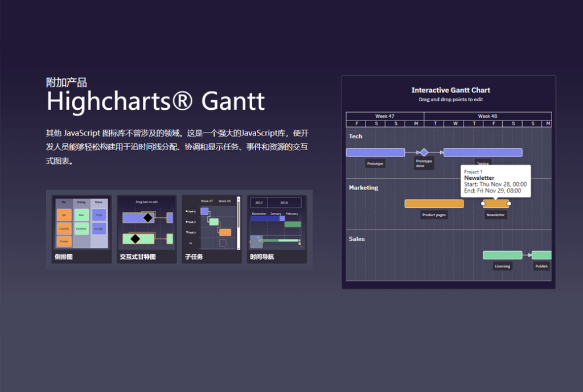Open the 时间导航 demo thumbnail
This screenshot has height=392, width=583.
[x=277, y=229]
